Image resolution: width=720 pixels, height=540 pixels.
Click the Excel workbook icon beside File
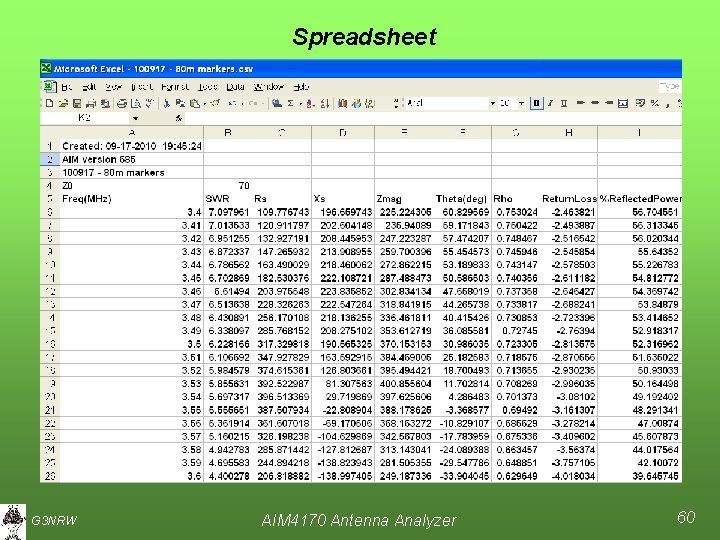point(49,86)
